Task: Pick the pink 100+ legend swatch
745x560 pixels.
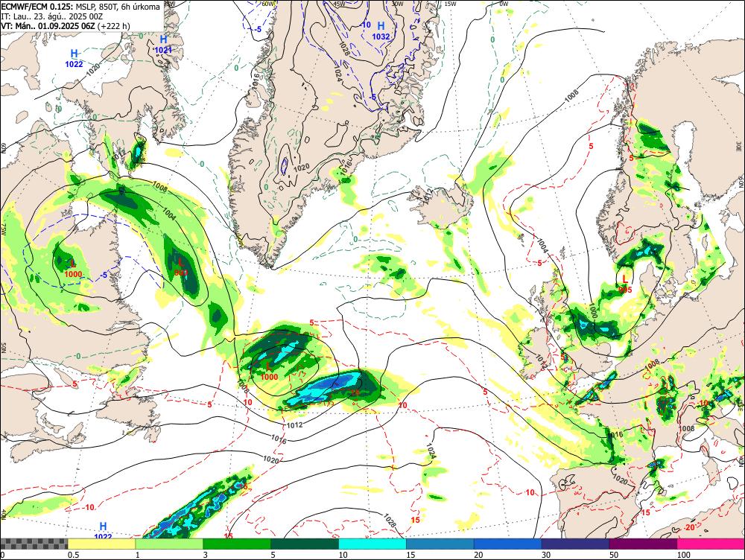Action: coord(711,544)
